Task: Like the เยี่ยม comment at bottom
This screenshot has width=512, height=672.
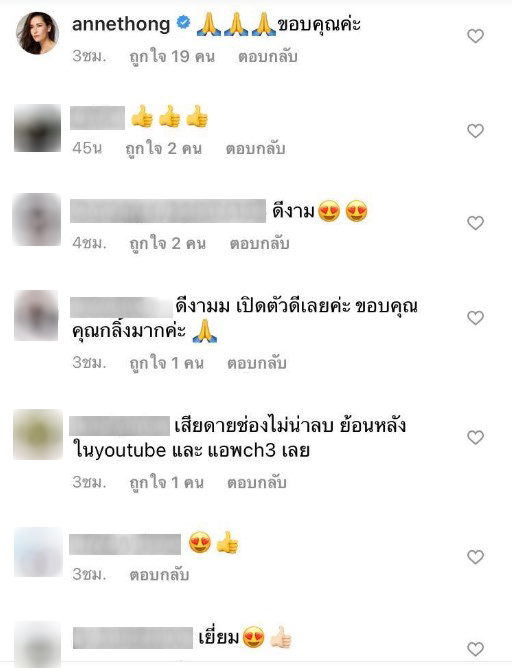Action: (475, 649)
